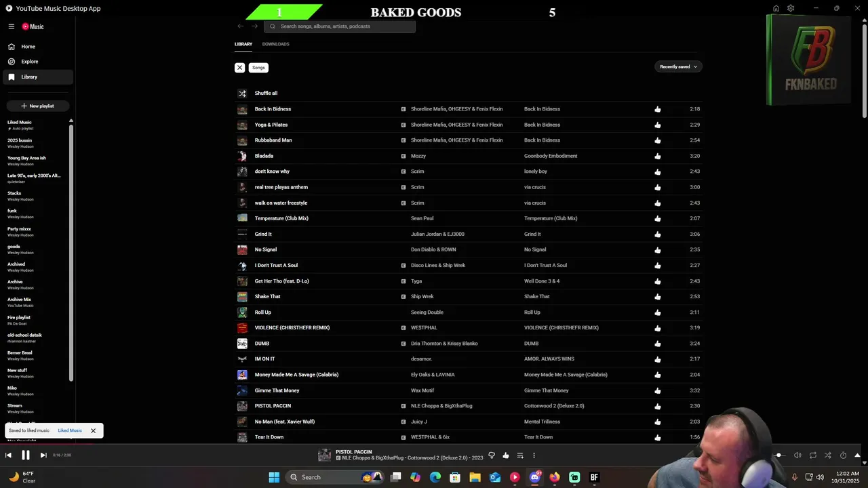This screenshot has height=488, width=868.
Task: Toggle like on Rubbaband Man
Action: [x=657, y=140]
